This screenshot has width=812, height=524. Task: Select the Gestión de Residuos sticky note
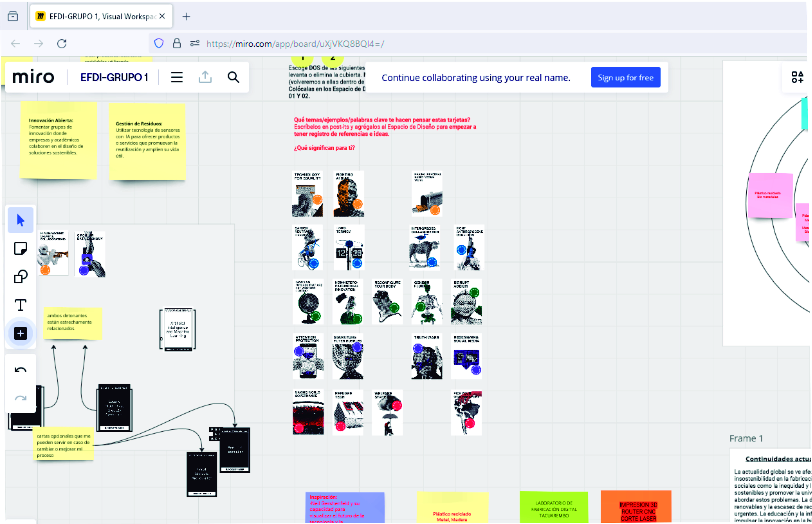[x=147, y=142]
